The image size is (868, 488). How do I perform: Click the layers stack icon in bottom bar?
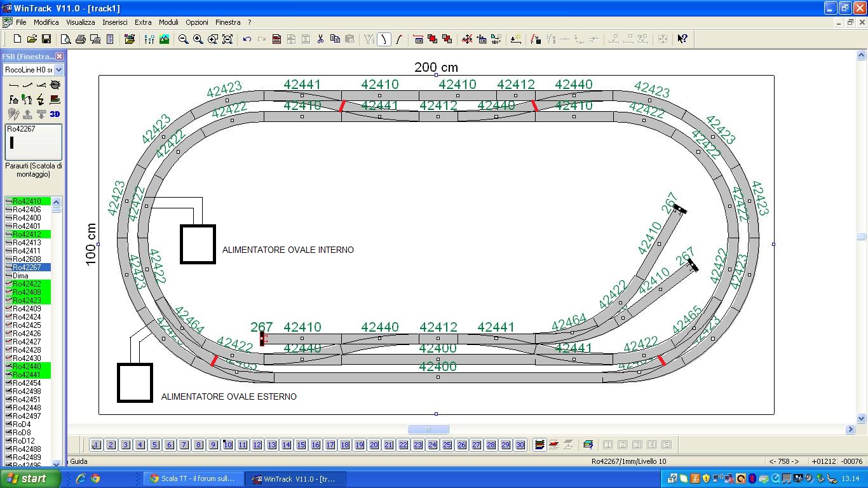click(x=539, y=445)
